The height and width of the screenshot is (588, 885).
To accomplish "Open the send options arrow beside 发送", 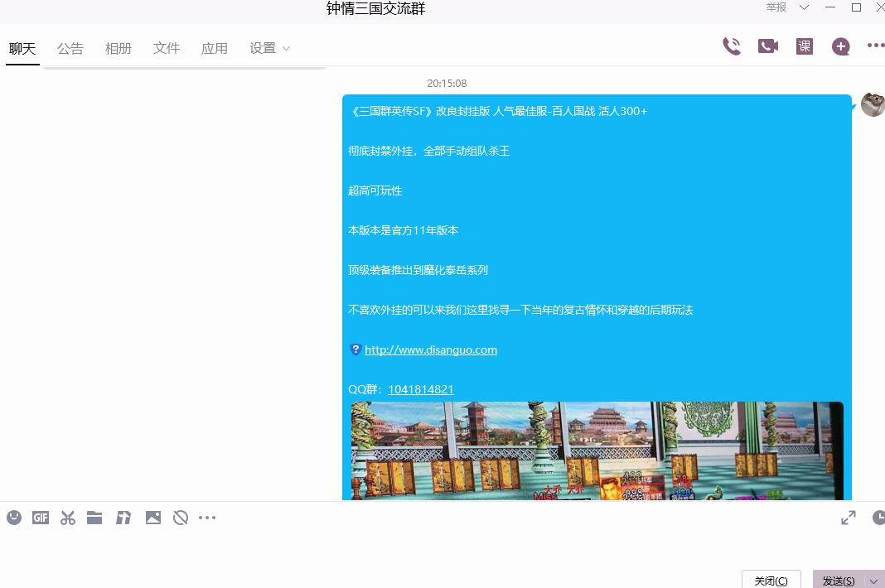I will tap(873, 581).
